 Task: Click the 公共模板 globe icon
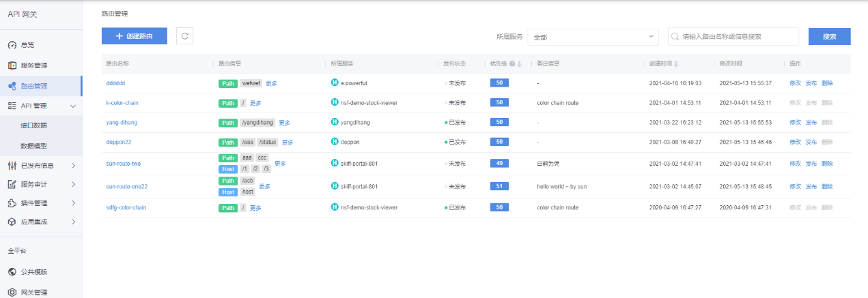coord(12,271)
